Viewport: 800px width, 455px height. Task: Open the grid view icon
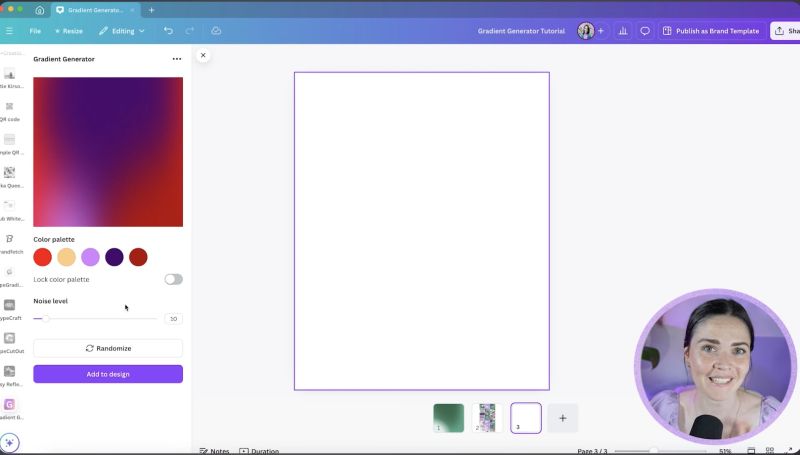(770, 450)
